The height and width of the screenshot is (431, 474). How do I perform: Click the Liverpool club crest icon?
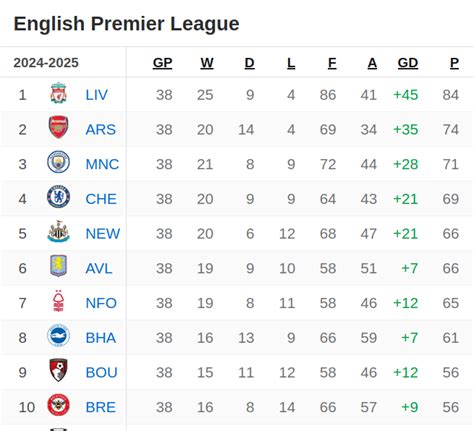point(58,93)
